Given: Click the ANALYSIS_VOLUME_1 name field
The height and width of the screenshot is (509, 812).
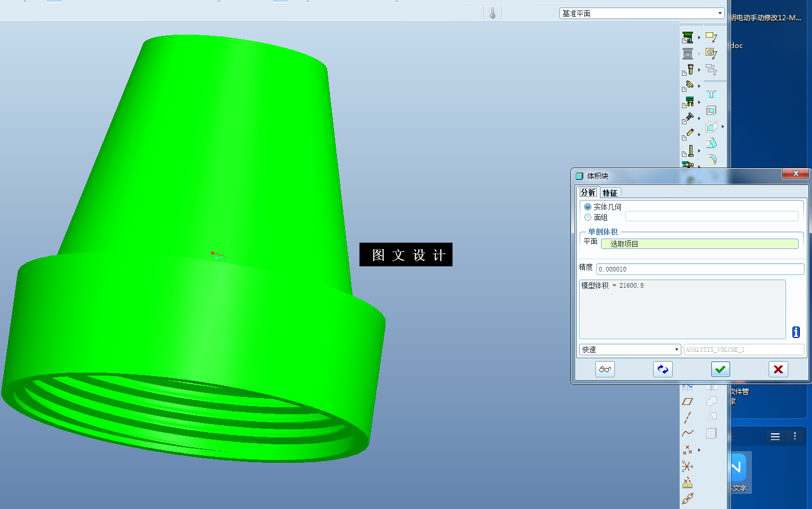Looking at the screenshot, I should point(744,350).
